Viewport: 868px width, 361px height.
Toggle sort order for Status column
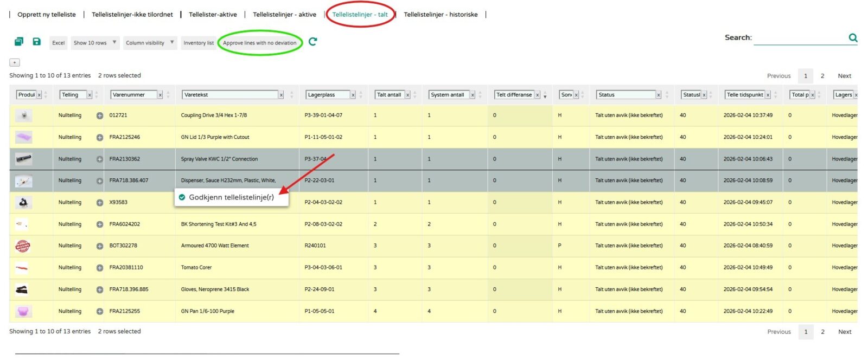pyautogui.click(x=667, y=95)
